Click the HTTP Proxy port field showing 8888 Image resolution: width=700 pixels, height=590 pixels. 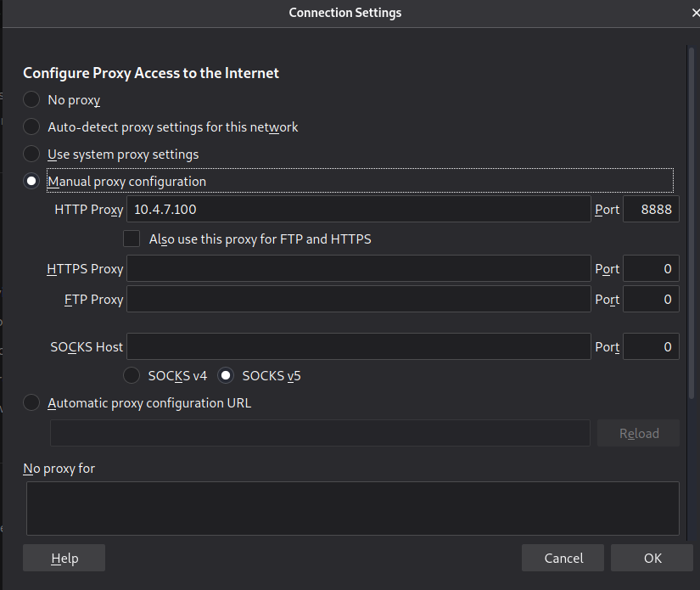click(651, 210)
